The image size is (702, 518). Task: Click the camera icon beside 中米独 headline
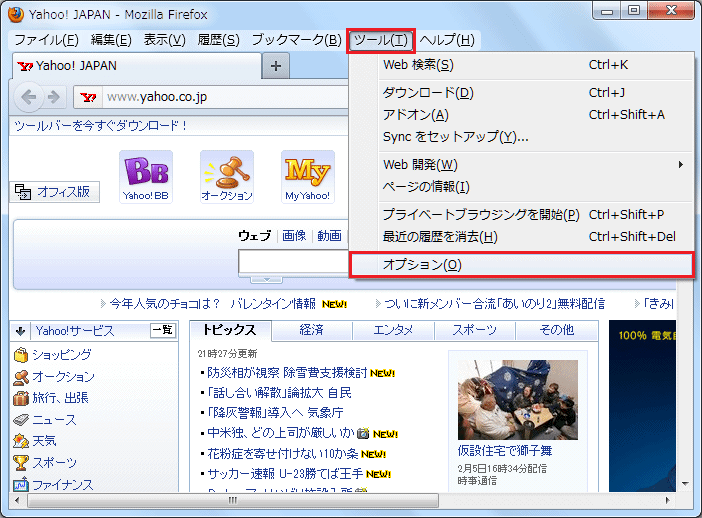click(363, 433)
